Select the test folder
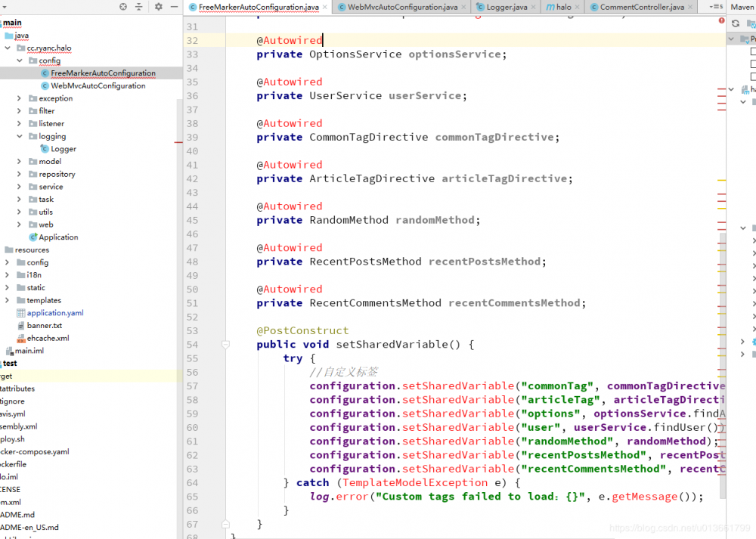This screenshot has width=756, height=539. (x=10, y=363)
